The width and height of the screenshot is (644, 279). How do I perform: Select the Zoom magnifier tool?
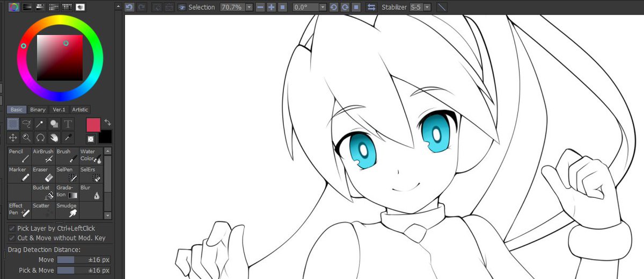(x=27, y=138)
